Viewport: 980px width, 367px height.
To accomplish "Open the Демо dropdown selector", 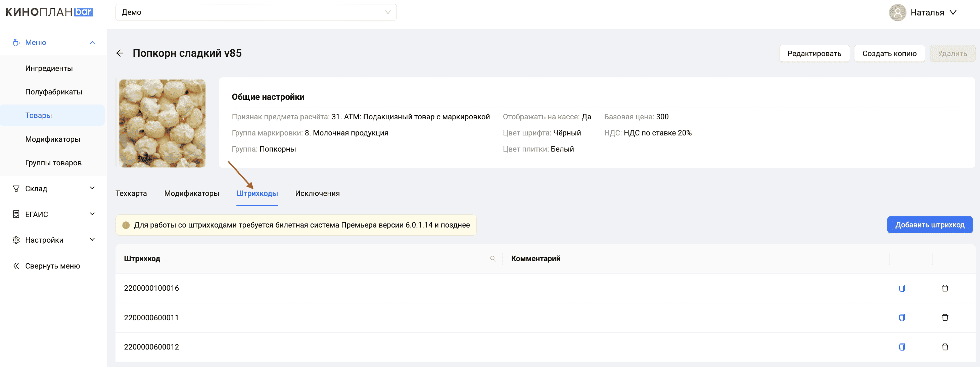I will 256,12.
